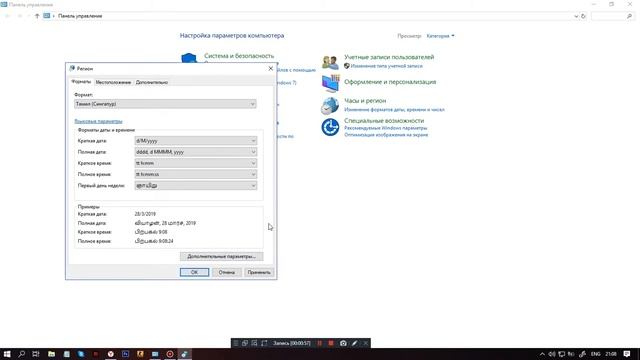
Task: Stop the screen recording
Action: [331, 343]
